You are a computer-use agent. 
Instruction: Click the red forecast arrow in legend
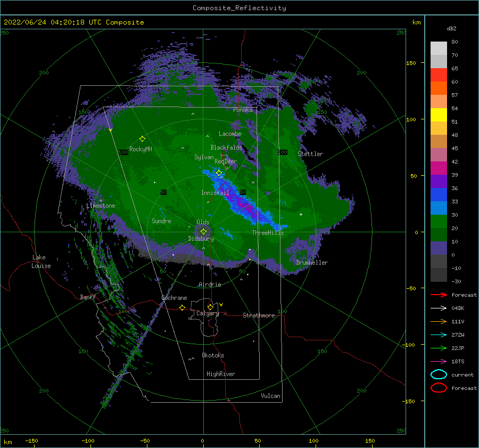(439, 295)
